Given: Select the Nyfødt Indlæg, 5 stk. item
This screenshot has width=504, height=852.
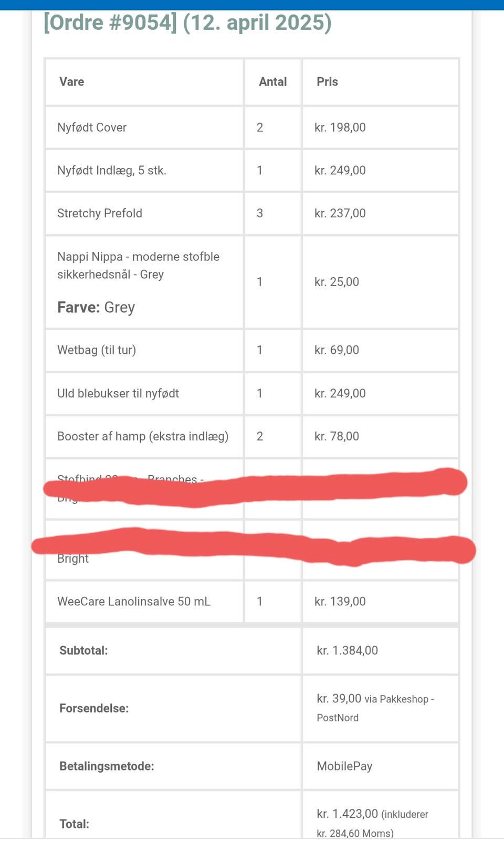Looking at the screenshot, I should [111, 171].
